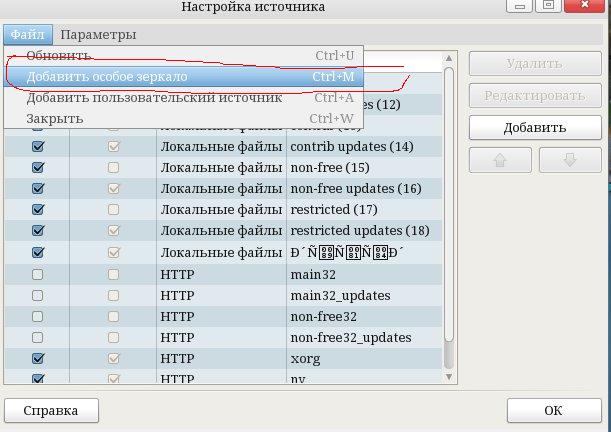Enable the main32_updates source checkbox
The image size is (611, 432).
coord(38,296)
